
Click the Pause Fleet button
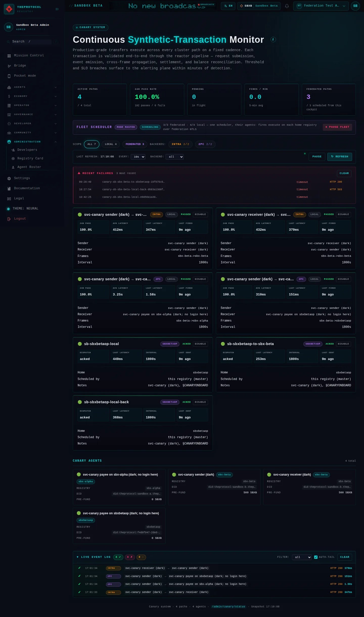click(337, 127)
